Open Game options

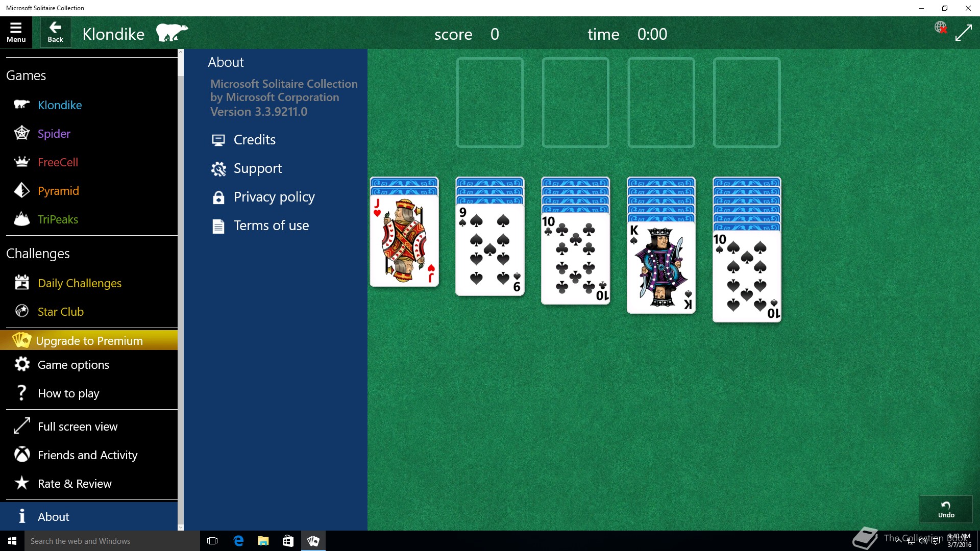[73, 364]
